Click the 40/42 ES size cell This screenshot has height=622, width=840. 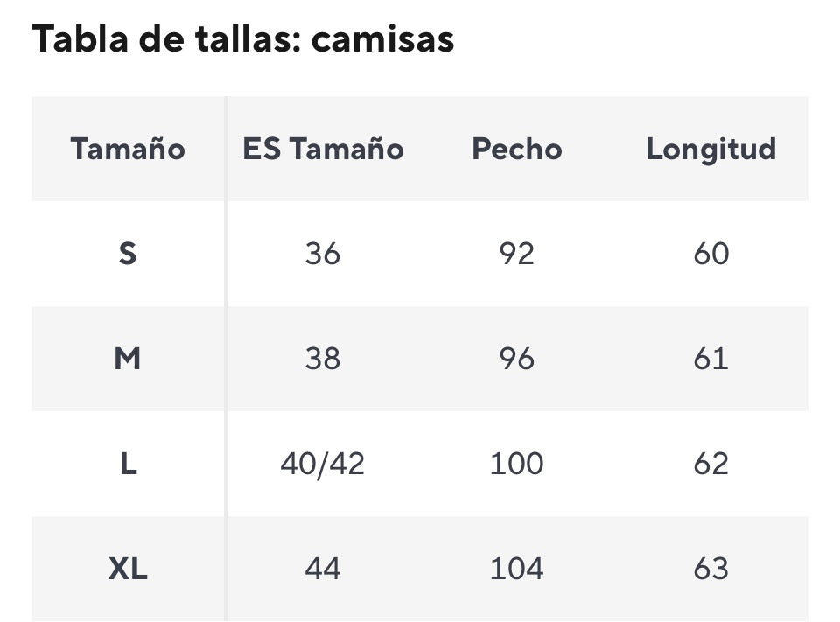pyautogui.click(x=323, y=464)
